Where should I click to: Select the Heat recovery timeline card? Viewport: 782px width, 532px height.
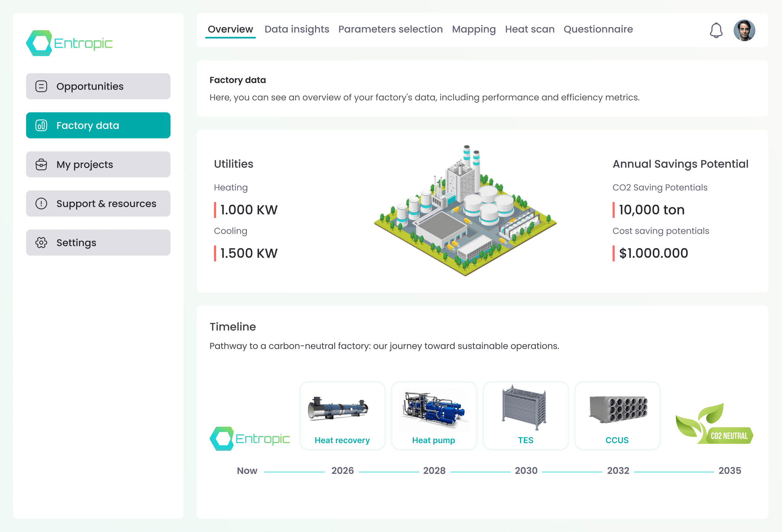point(342,416)
